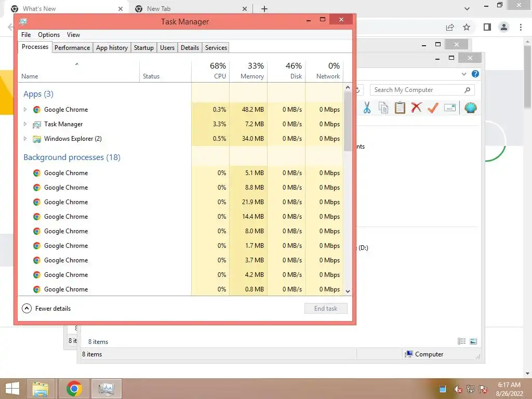Select the Processes tab

tap(35, 47)
